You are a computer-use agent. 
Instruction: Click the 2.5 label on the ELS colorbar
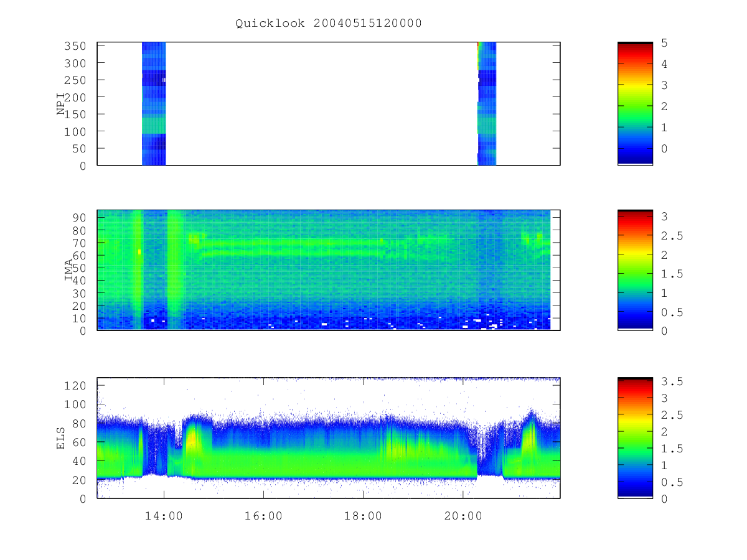pyautogui.click(x=672, y=414)
